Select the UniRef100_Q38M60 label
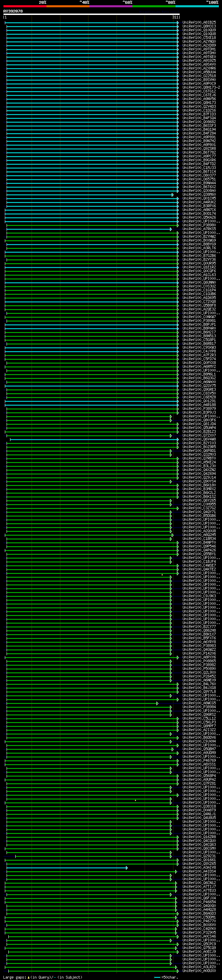The width and height of the screenshot is (222, 980). point(199,194)
